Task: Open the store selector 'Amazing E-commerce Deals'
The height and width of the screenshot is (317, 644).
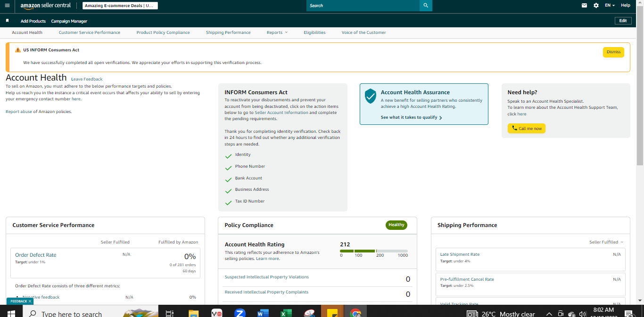Action: click(120, 6)
